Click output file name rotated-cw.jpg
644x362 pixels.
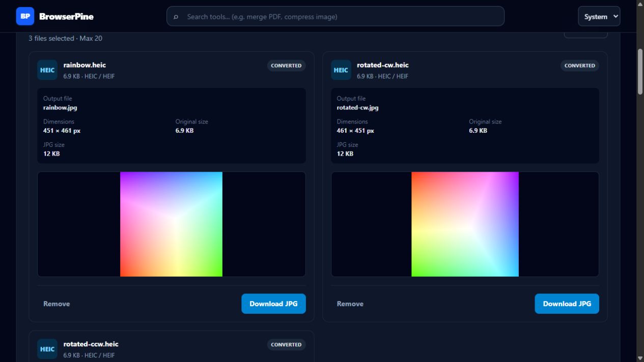coord(357,108)
